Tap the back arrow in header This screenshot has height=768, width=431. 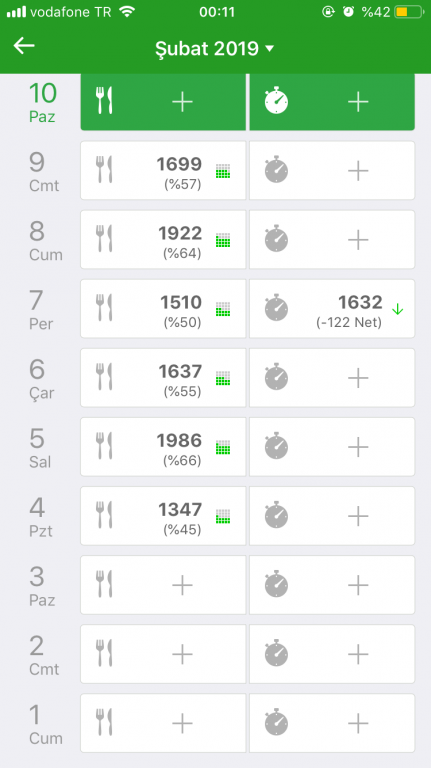click(x=24, y=46)
